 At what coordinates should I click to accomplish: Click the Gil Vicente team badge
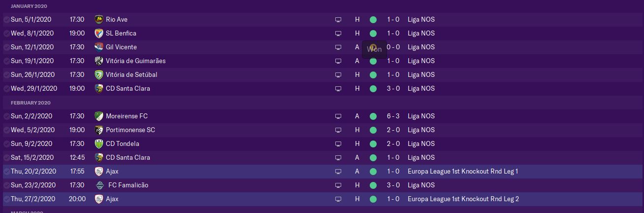99,47
